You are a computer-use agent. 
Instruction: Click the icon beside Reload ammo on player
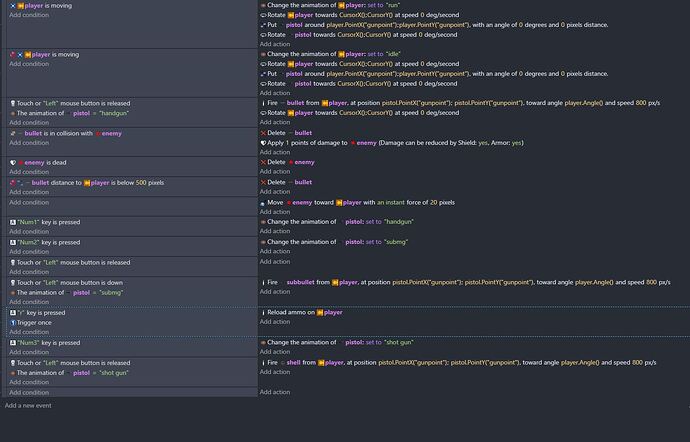pos(263,312)
